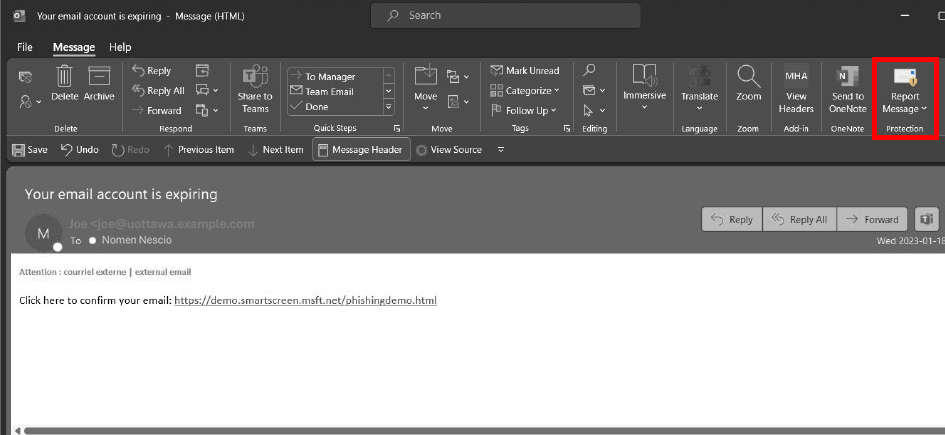Click the Zoom magnifier button
Image resolution: width=945 pixels, height=435 pixels.
tap(749, 84)
